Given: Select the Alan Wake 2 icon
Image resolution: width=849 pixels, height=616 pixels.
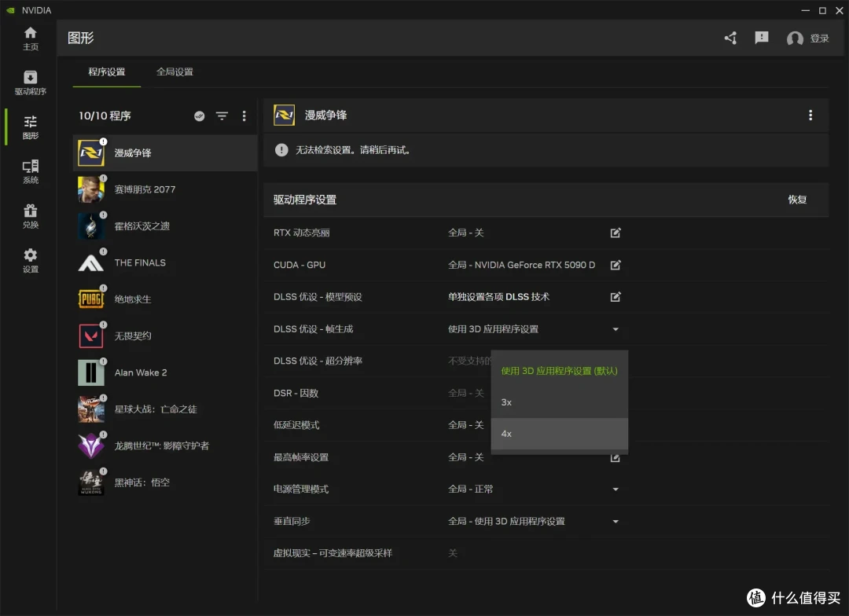Looking at the screenshot, I should point(91,372).
